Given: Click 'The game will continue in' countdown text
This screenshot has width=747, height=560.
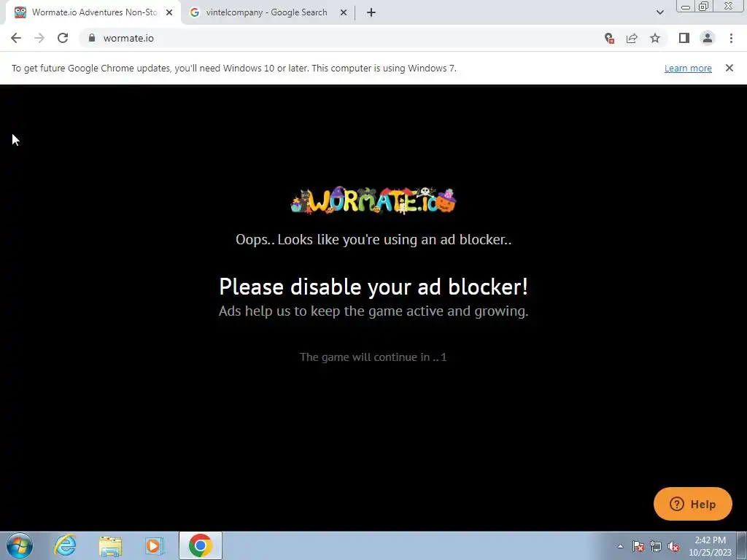Looking at the screenshot, I should point(373,357).
